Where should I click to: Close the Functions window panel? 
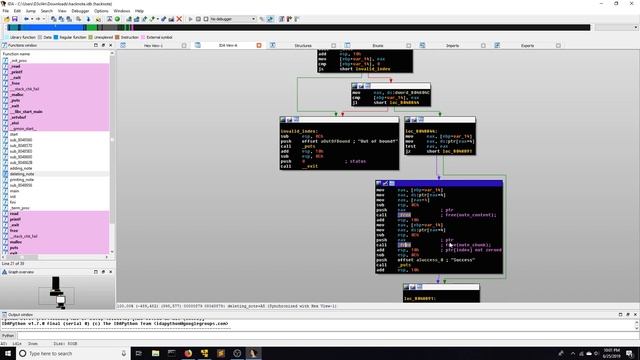click(x=111, y=45)
